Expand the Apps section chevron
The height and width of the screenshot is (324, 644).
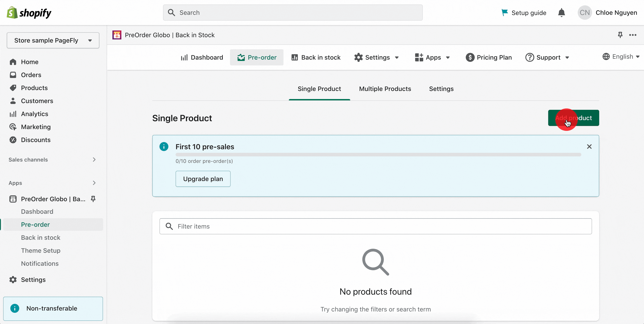pyautogui.click(x=94, y=183)
